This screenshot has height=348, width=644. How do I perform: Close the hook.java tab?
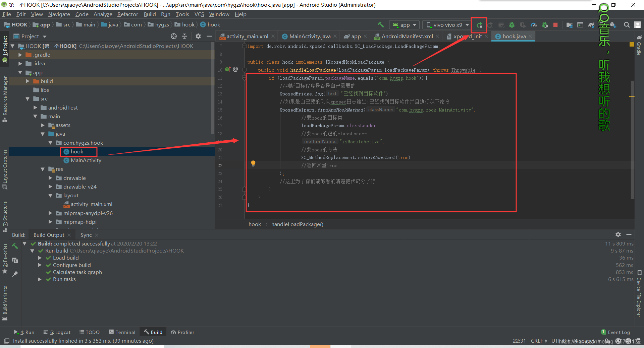click(x=530, y=36)
